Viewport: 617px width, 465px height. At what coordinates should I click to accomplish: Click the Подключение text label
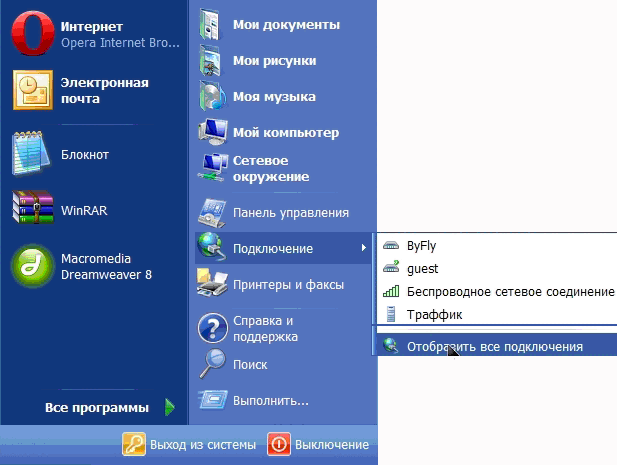click(x=273, y=249)
